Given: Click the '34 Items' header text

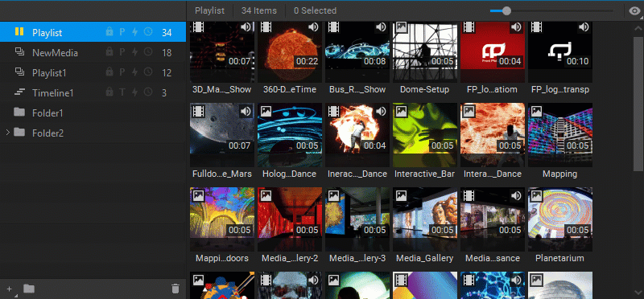Looking at the screenshot, I should [259, 10].
